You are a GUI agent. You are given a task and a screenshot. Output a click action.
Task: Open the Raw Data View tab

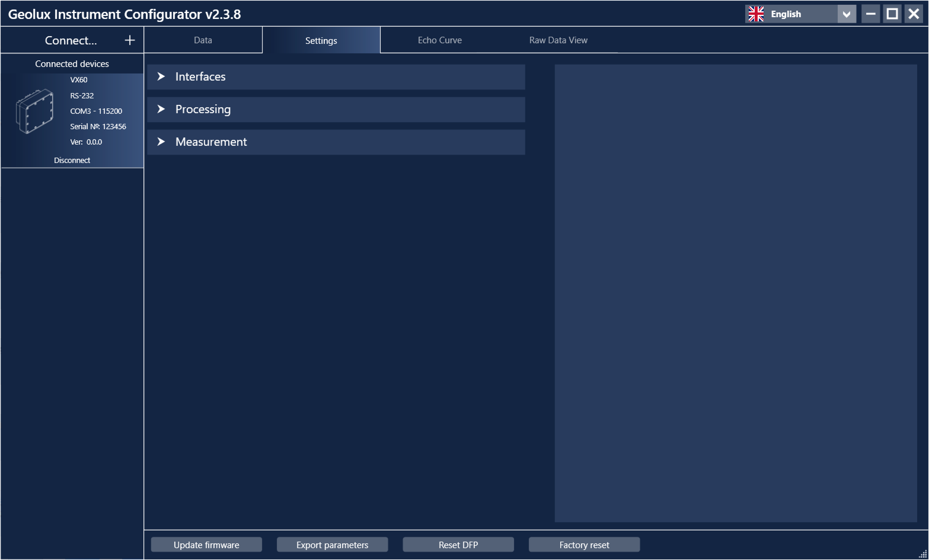click(x=558, y=40)
